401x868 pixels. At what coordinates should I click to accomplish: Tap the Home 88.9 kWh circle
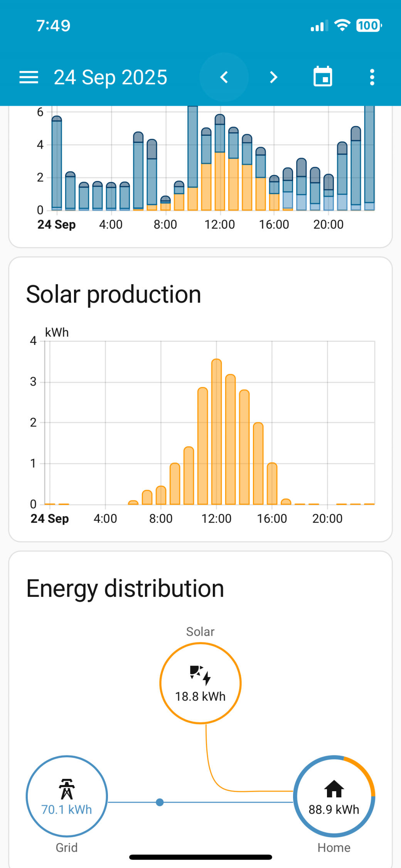[334, 796]
